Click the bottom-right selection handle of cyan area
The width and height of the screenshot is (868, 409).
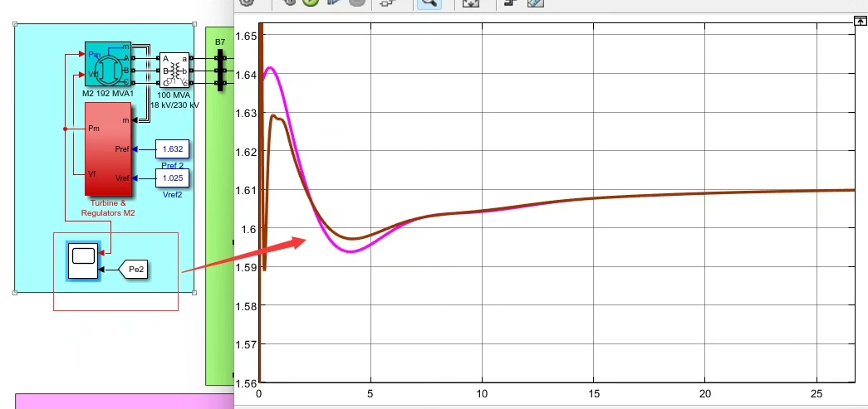194,293
